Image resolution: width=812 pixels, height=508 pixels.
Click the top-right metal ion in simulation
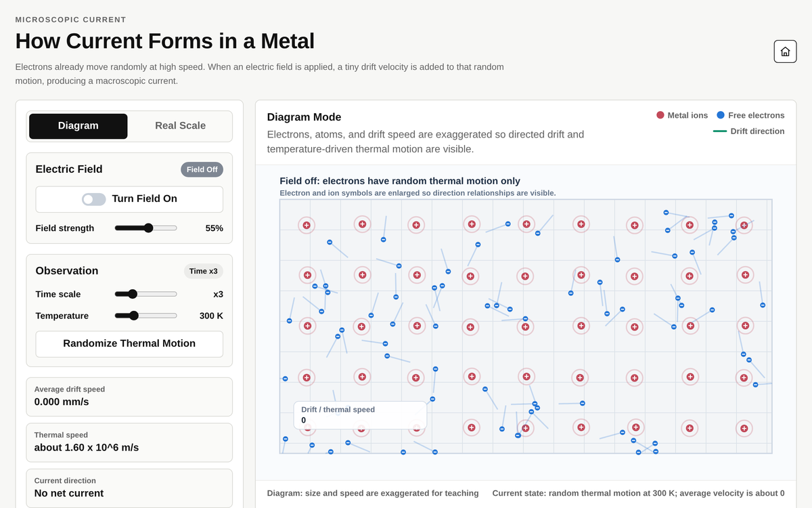pyautogui.click(x=744, y=225)
